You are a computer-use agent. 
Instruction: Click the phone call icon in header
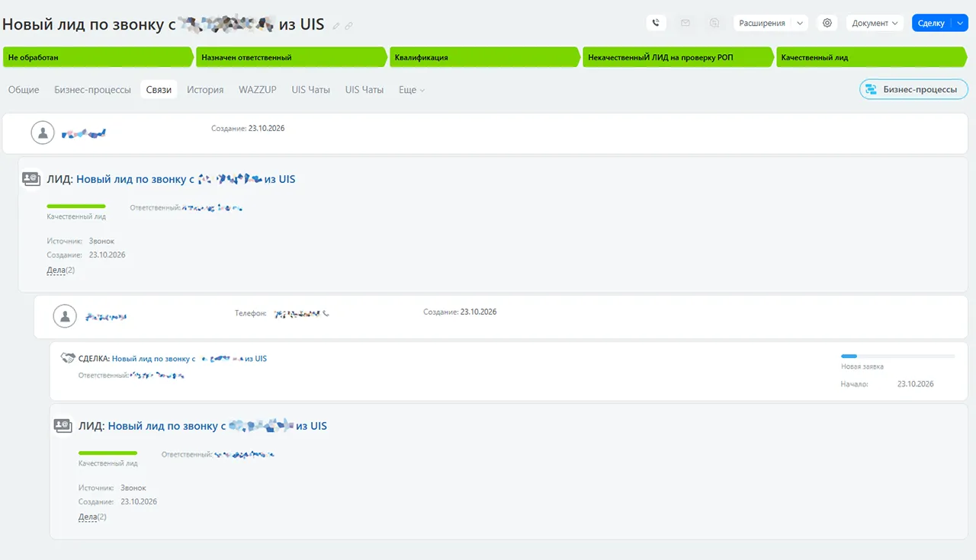coord(657,23)
